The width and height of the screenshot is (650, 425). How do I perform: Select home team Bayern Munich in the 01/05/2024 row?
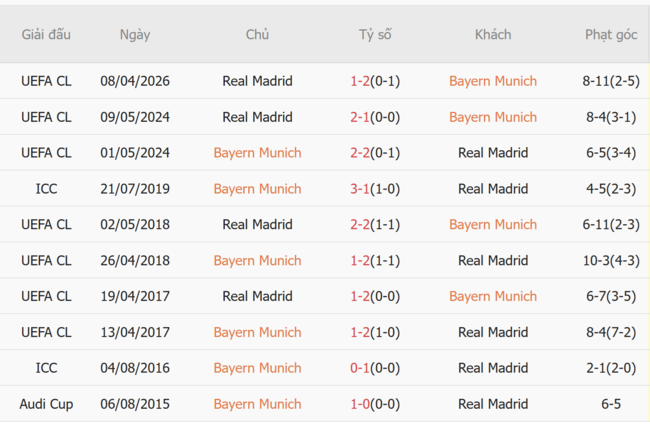pos(257,153)
